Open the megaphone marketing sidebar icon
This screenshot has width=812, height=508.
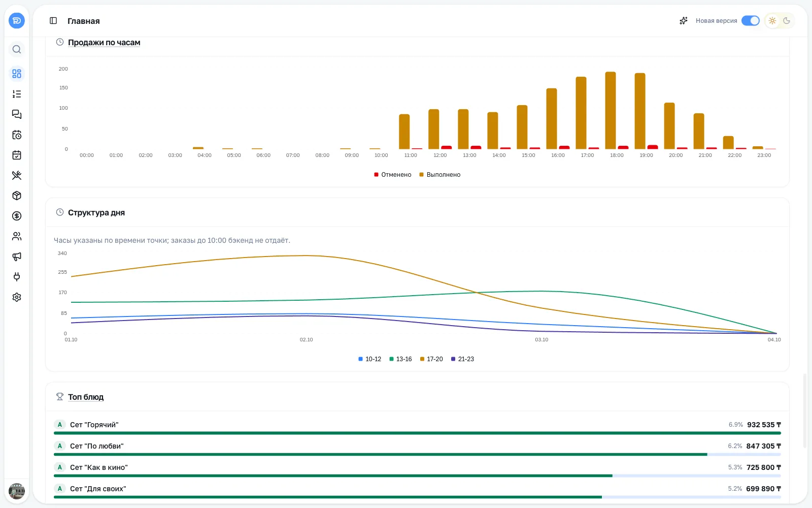[17, 257]
